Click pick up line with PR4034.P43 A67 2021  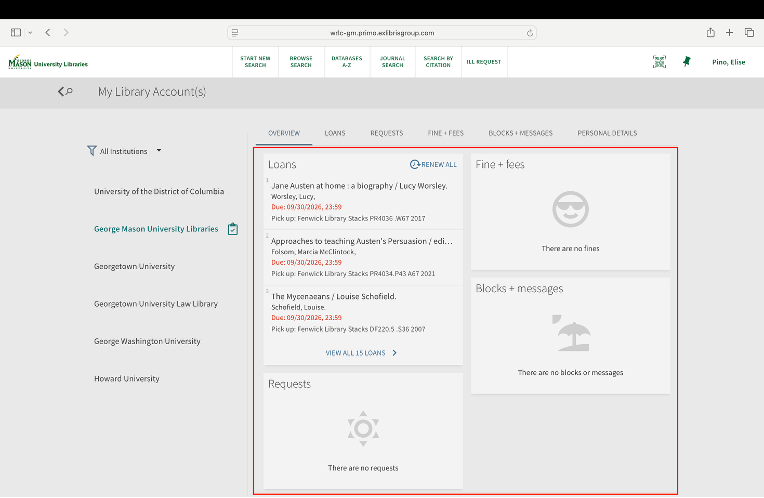point(353,273)
